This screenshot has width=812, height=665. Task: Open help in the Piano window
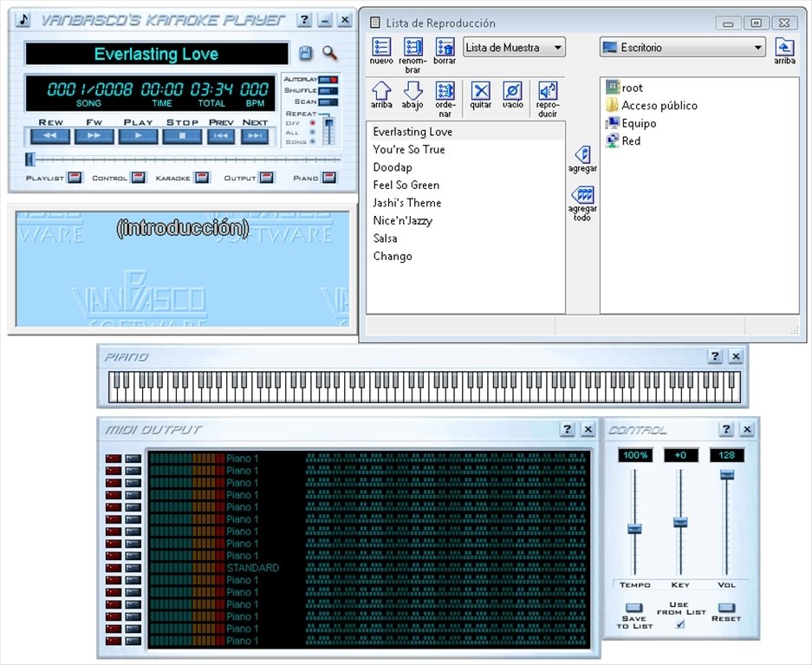tap(715, 355)
